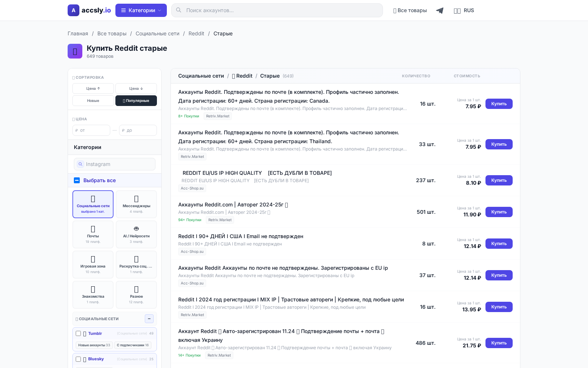Open the Категории dropdown menu

pos(141,10)
